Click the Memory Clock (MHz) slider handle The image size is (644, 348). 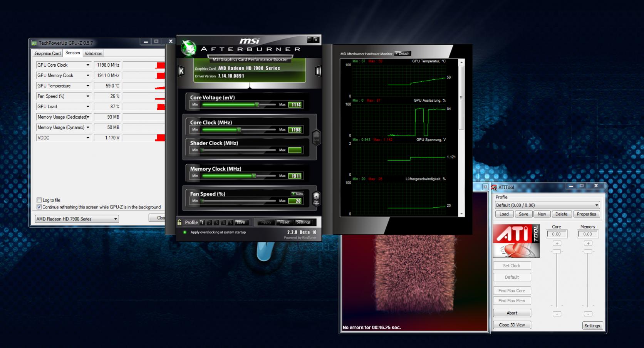click(x=254, y=176)
